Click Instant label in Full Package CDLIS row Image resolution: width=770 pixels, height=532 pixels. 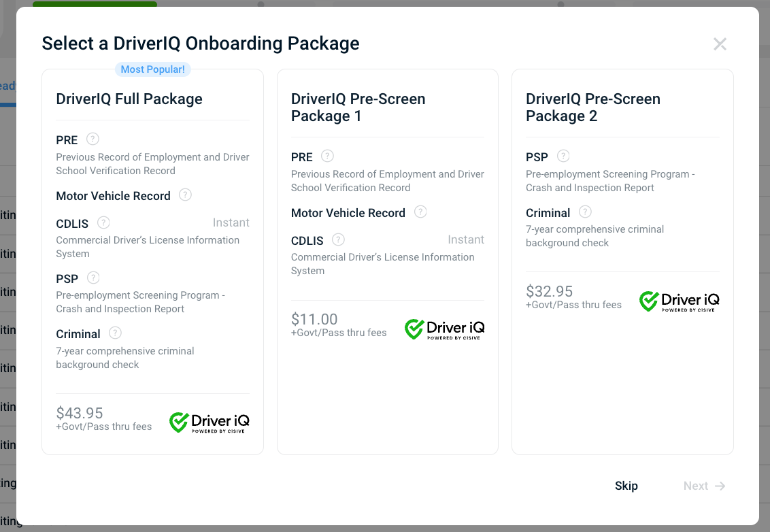pyautogui.click(x=231, y=222)
